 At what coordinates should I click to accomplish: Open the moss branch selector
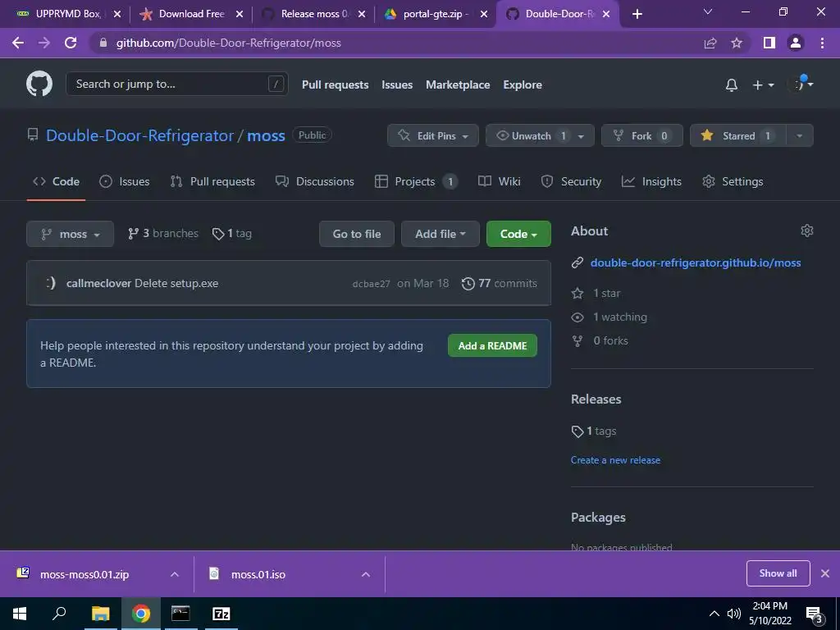[x=71, y=234]
